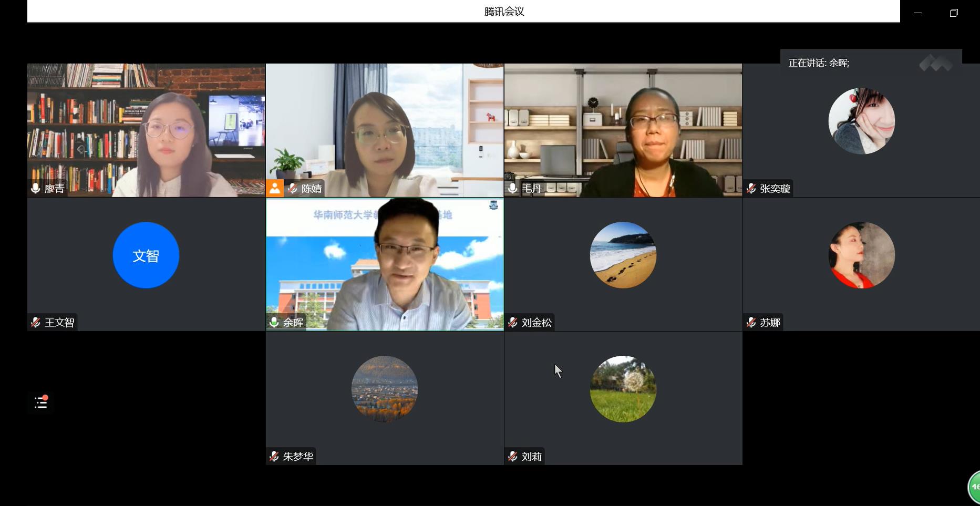The width and height of the screenshot is (980, 506).
Task: Click 余晖's active speaker video tile
Action: tap(385, 264)
